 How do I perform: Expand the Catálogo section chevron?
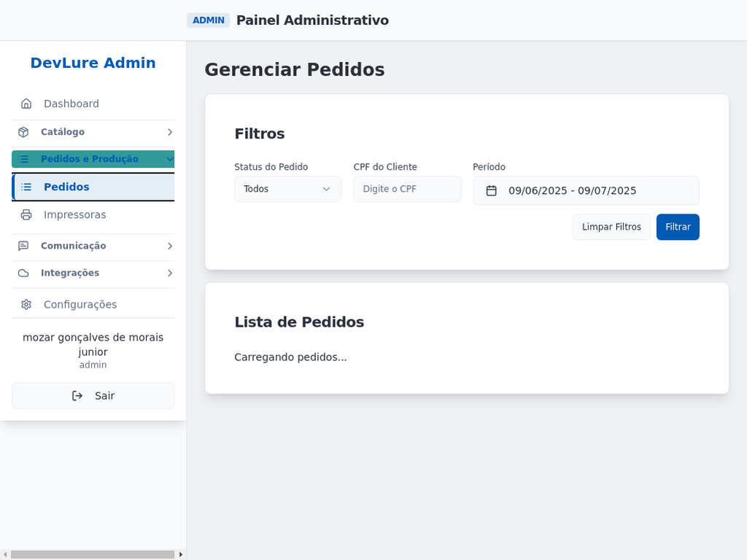(x=169, y=132)
